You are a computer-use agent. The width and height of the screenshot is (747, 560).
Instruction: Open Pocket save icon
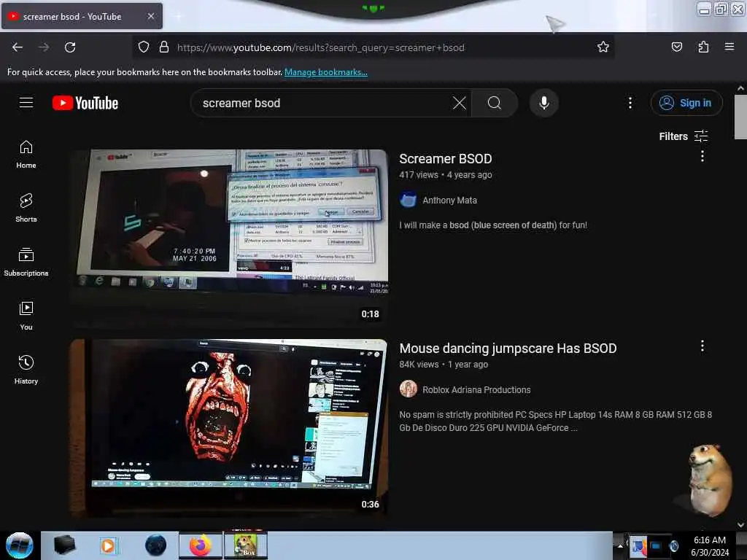[676, 47]
